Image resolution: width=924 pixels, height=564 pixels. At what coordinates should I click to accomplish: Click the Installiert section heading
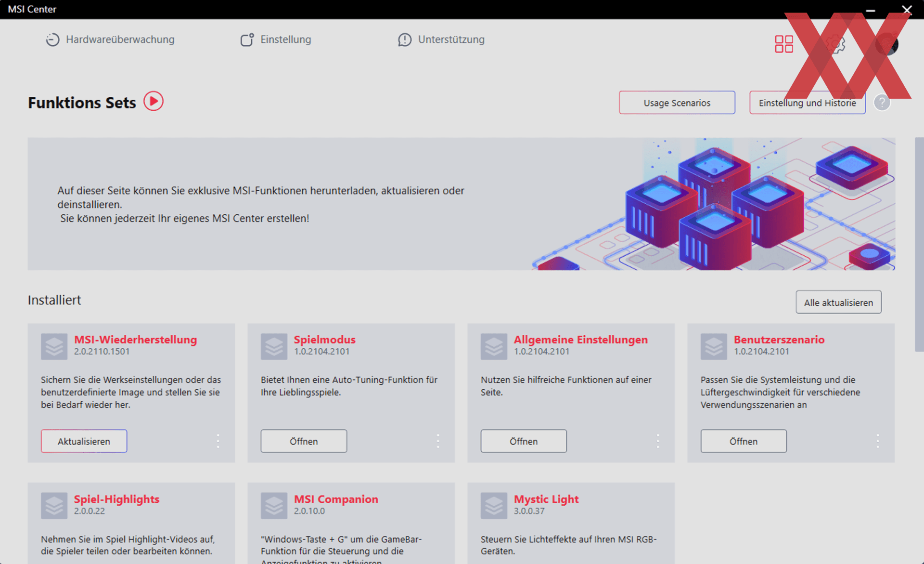tap(54, 300)
